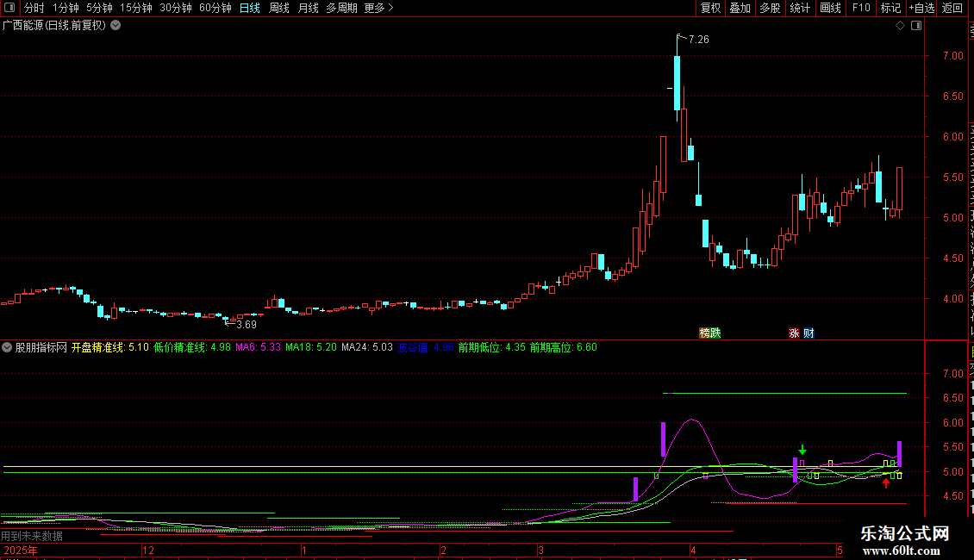This screenshot has width=974, height=560.
Task: Click the diamond marker icon
Action: [900, 26]
